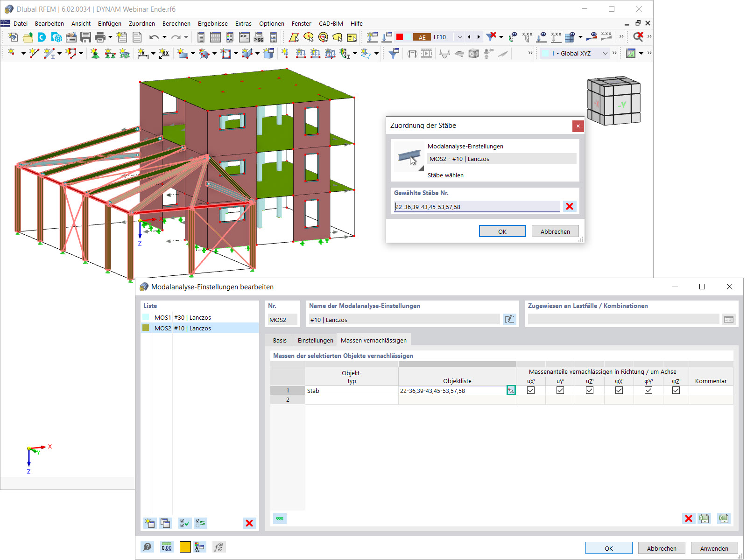Screen dimensions: 747x560
Task: Click the save model floppy disk icon
Action: click(x=85, y=37)
